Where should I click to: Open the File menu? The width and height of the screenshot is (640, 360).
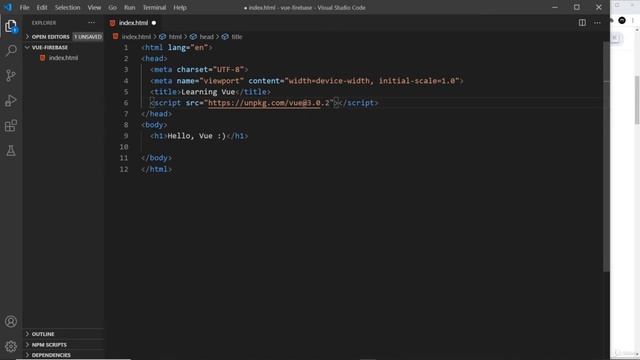tap(24, 7)
